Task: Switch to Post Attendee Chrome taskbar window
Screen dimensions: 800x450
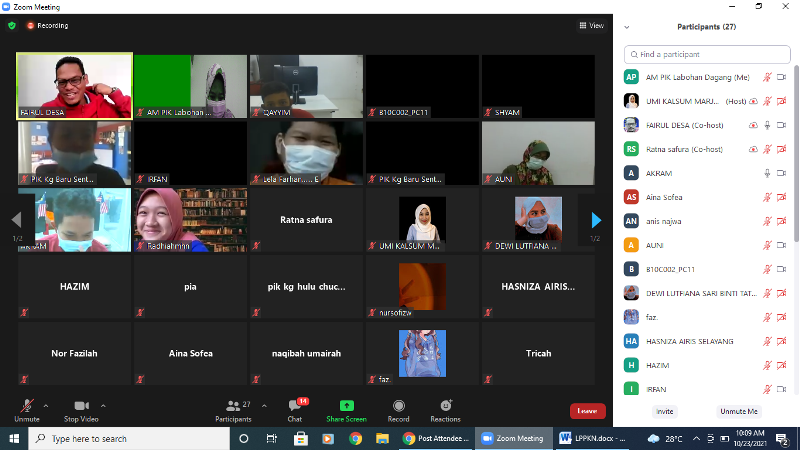Action: (436, 439)
